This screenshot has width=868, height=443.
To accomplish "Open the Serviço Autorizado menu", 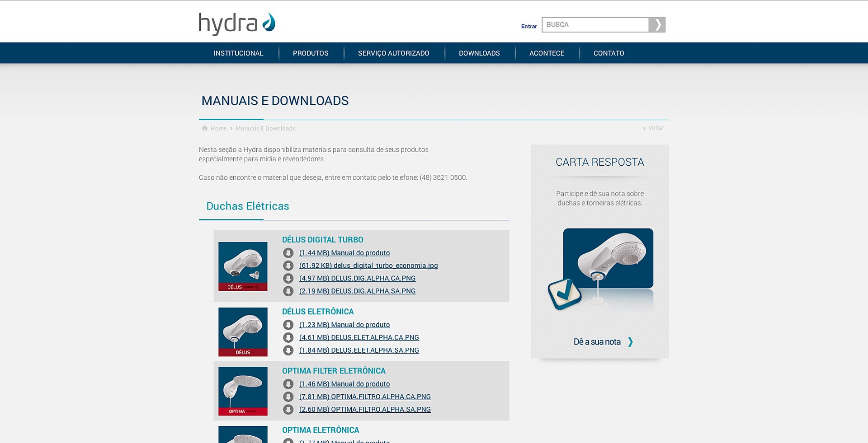I will [394, 53].
